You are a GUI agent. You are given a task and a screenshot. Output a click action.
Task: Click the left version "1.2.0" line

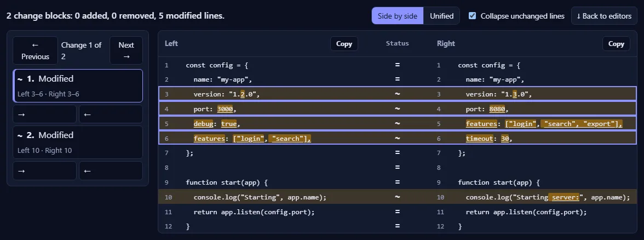(x=227, y=94)
